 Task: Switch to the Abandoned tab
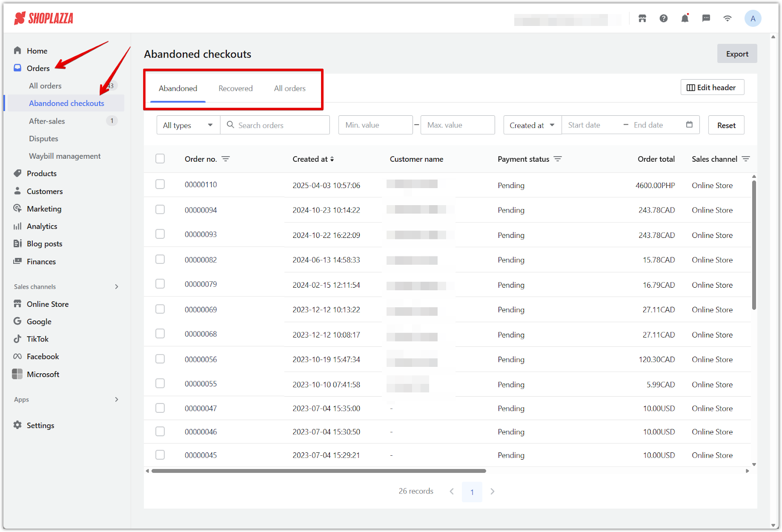pos(178,88)
